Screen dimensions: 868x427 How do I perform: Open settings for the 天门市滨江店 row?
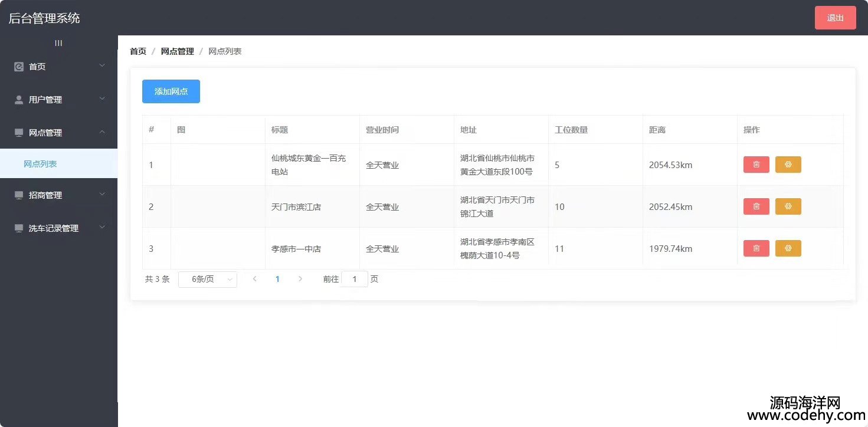788,206
